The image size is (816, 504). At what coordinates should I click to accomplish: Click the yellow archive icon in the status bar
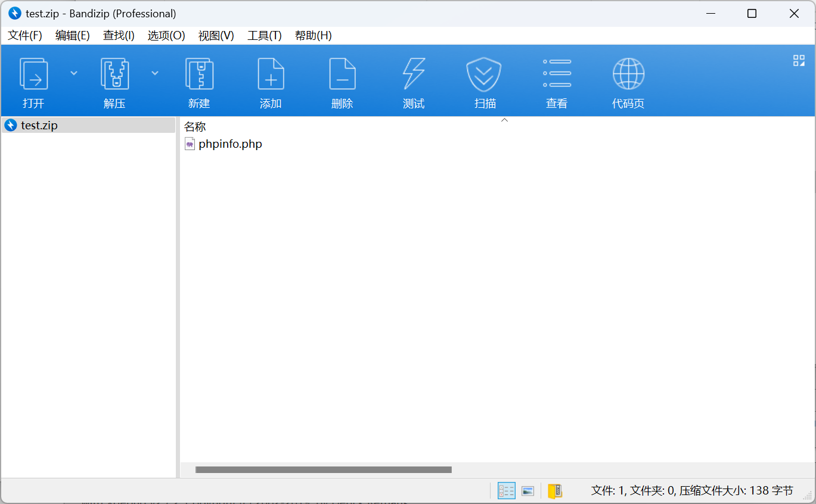point(555,491)
